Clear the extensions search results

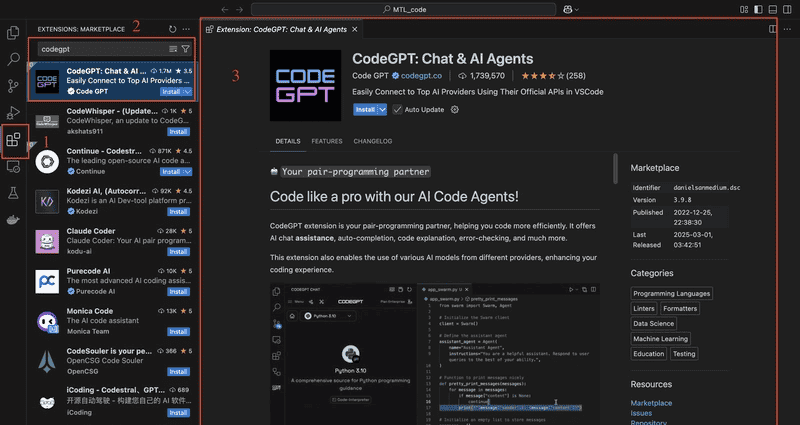coord(173,49)
